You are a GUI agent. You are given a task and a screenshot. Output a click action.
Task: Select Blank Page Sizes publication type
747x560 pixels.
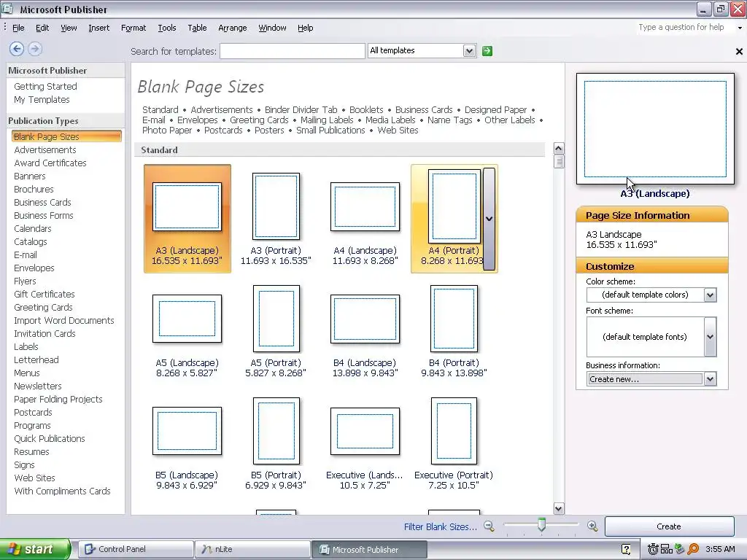66,136
